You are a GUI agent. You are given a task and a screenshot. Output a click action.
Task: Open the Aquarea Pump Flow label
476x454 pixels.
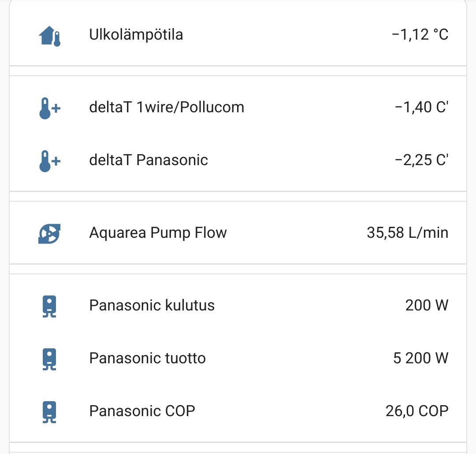[x=158, y=233]
